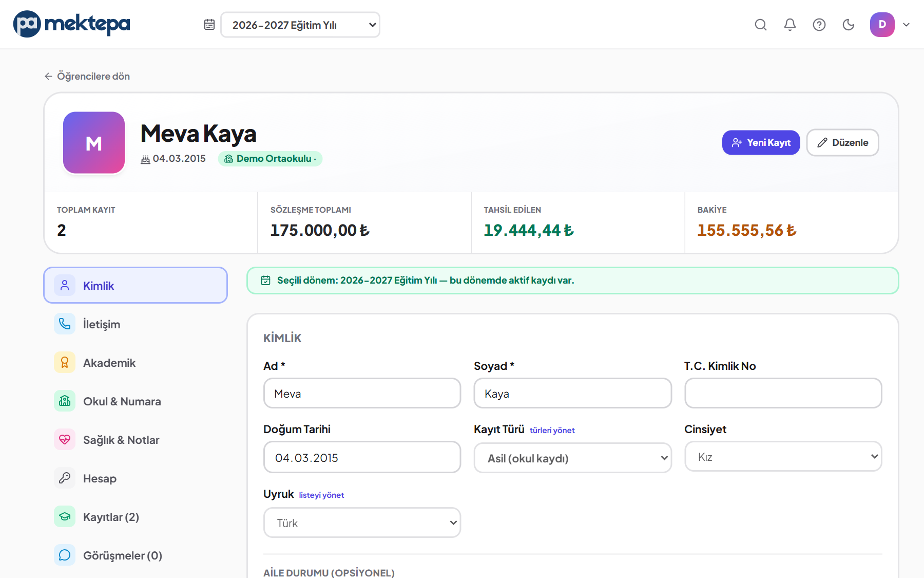
Task: Click the birthday cake icon before 04.03.2015
Action: pyautogui.click(x=145, y=159)
